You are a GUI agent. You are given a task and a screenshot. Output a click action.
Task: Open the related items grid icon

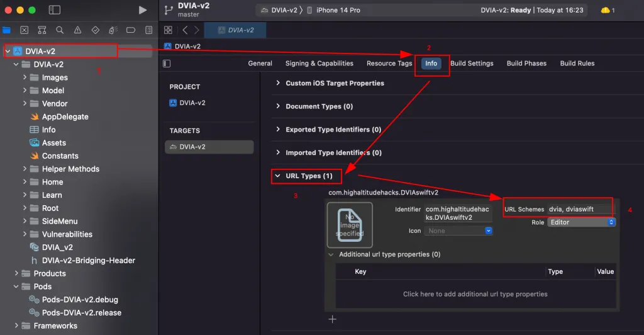pos(168,30)
